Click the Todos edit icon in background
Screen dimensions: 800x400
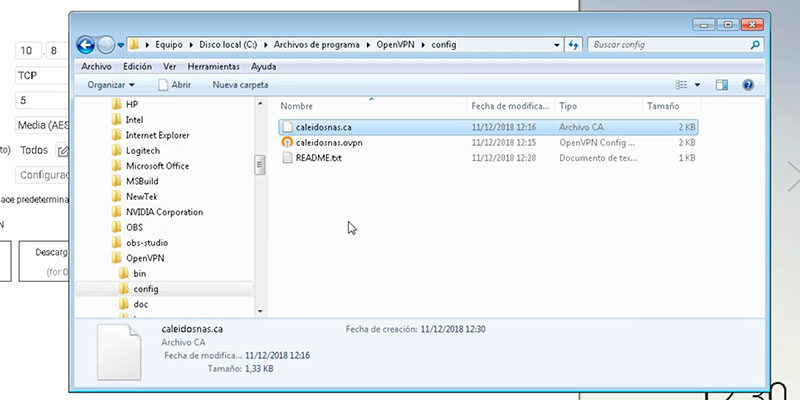(62, 151)
